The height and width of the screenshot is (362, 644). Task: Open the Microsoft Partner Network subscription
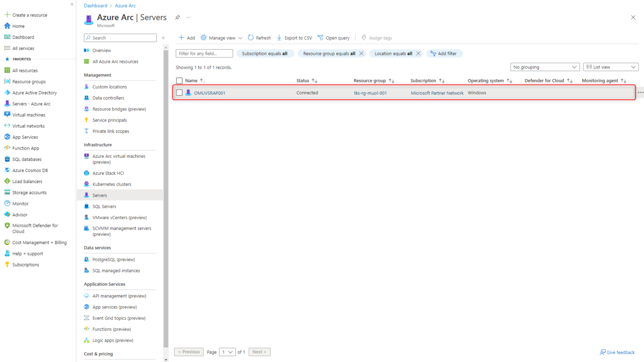(437, 93)
